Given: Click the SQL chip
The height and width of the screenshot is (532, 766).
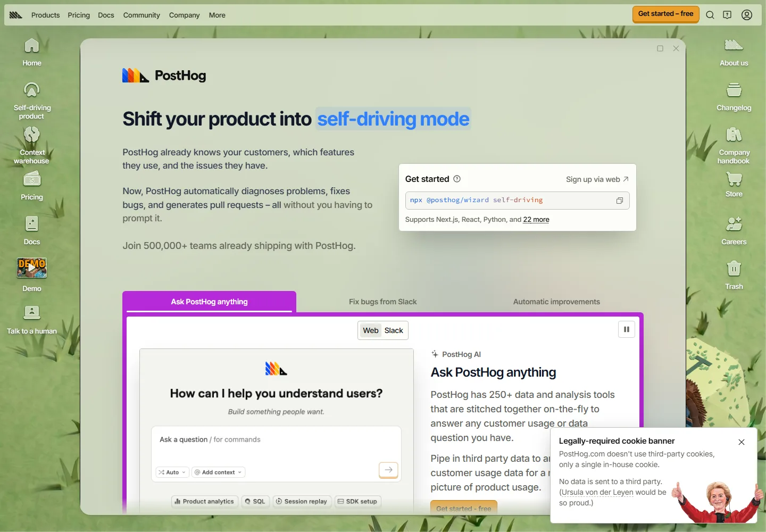Looking at the screenshot, I should pyautogui.click(x=255, y=502).
